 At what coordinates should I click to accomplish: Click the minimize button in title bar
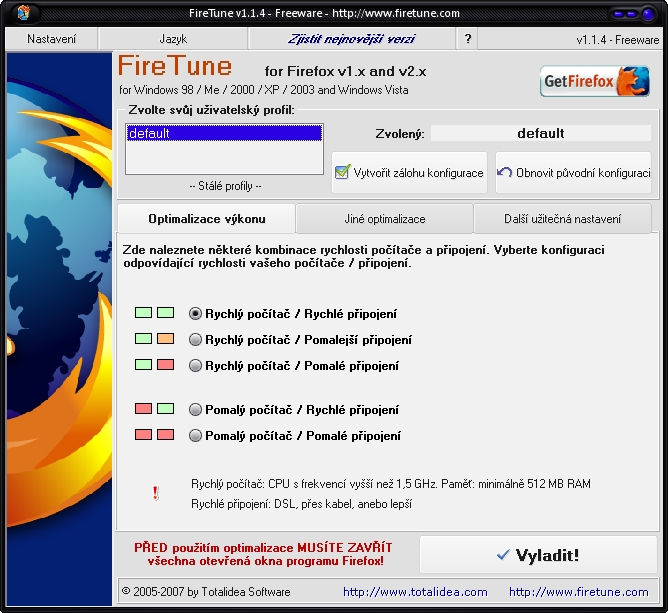[x=619, y=14]
